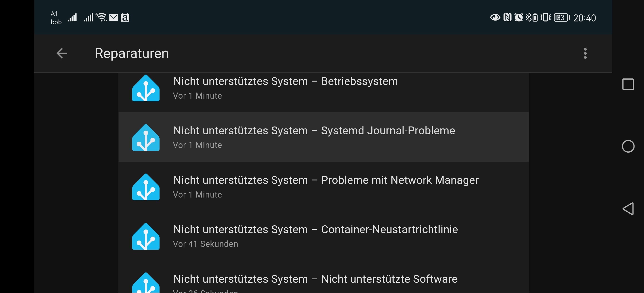Select the Container-Neustartrichtlinie repair entry
The height and width of the screenshot is (293, 644).
tap(323, 236)
